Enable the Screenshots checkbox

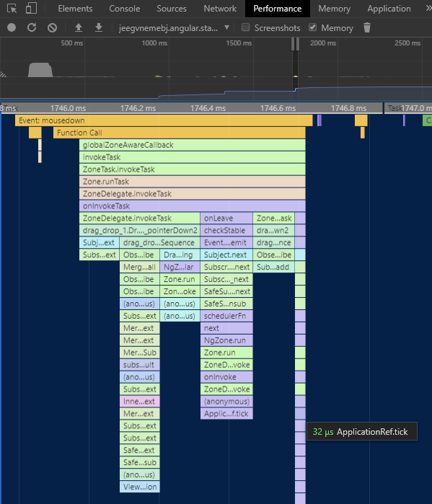point(245,27)
